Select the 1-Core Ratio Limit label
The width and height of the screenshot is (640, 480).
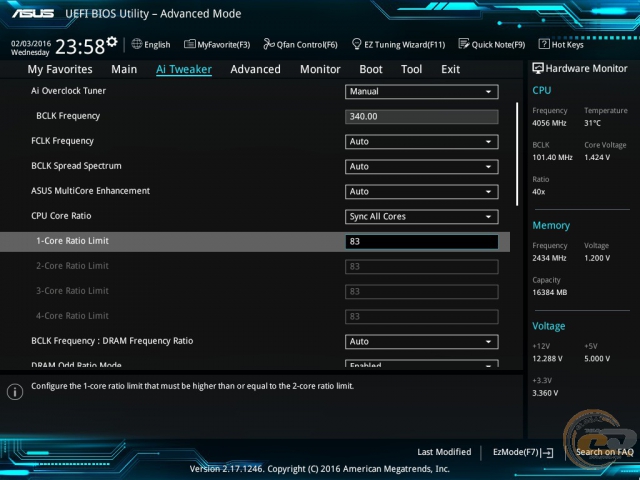click(72, 241)
